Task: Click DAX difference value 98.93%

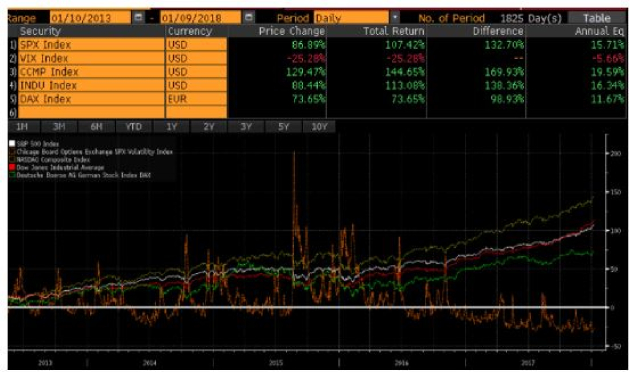Action: click(x=507, y=99)
